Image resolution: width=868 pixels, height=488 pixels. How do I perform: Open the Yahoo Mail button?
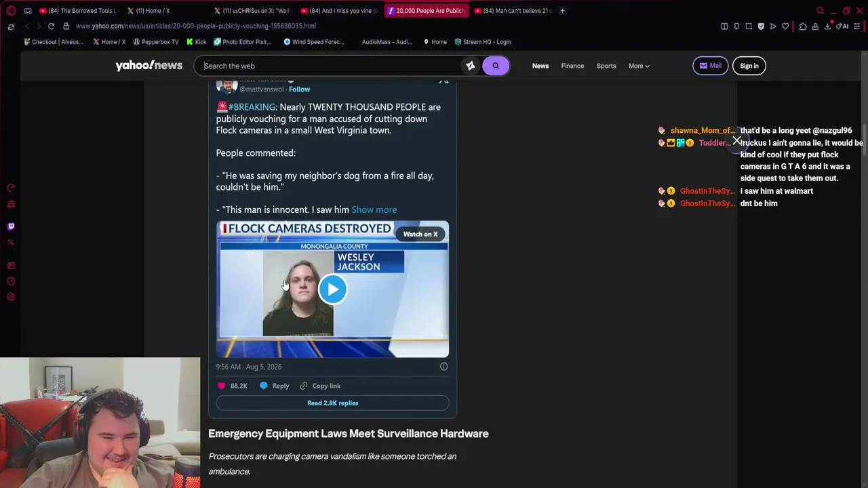tap(710, 66)
